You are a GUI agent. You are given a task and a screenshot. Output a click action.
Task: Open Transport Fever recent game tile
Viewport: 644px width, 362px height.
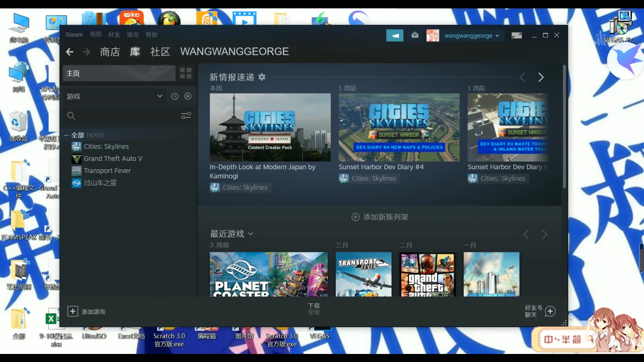click(x=364, y=274)
